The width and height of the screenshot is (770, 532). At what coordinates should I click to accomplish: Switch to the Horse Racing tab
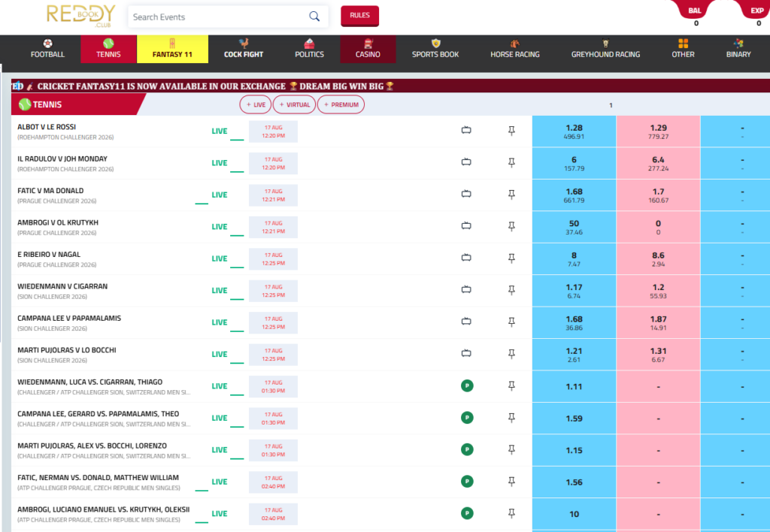[x=514, y=49]
